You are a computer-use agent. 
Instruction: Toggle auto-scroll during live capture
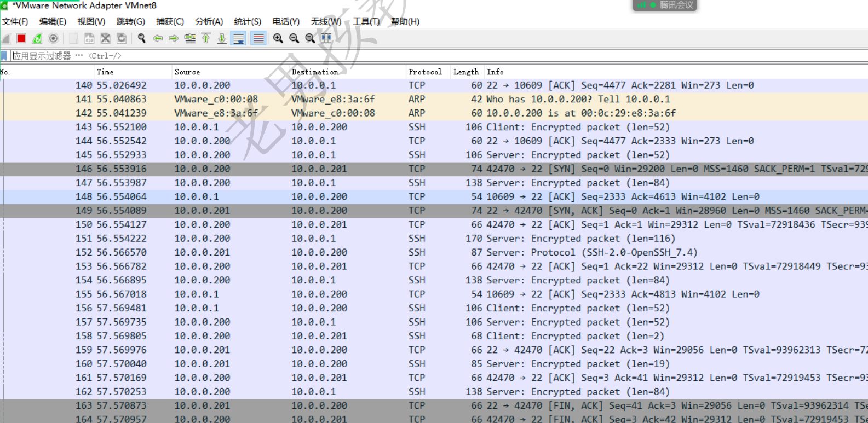tap(238, 38)
